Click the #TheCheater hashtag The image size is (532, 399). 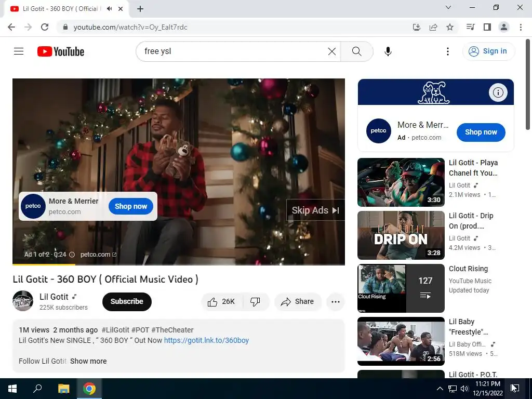tap(172, 330)
